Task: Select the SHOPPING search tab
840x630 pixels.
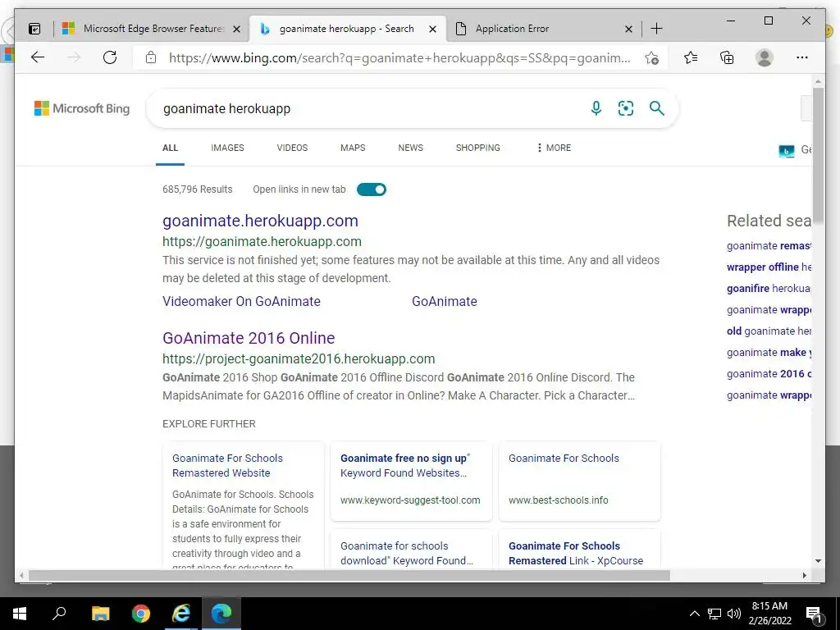Action: point(478,148)
